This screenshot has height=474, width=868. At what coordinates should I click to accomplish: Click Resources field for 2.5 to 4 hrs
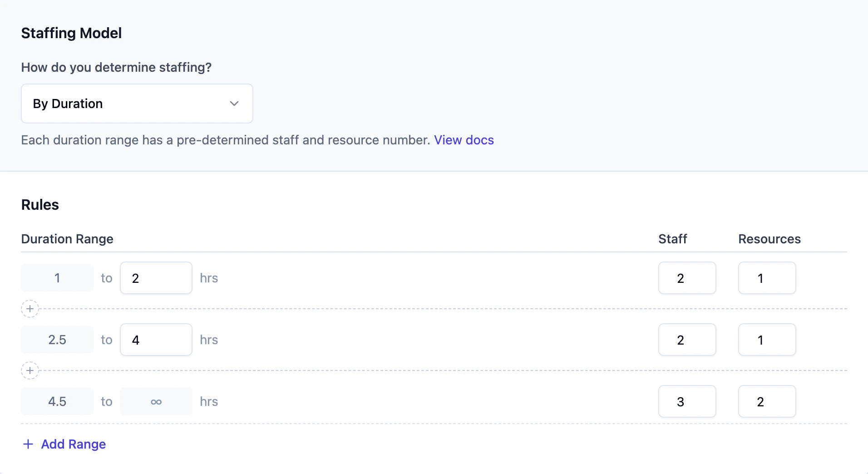point(767,340)
